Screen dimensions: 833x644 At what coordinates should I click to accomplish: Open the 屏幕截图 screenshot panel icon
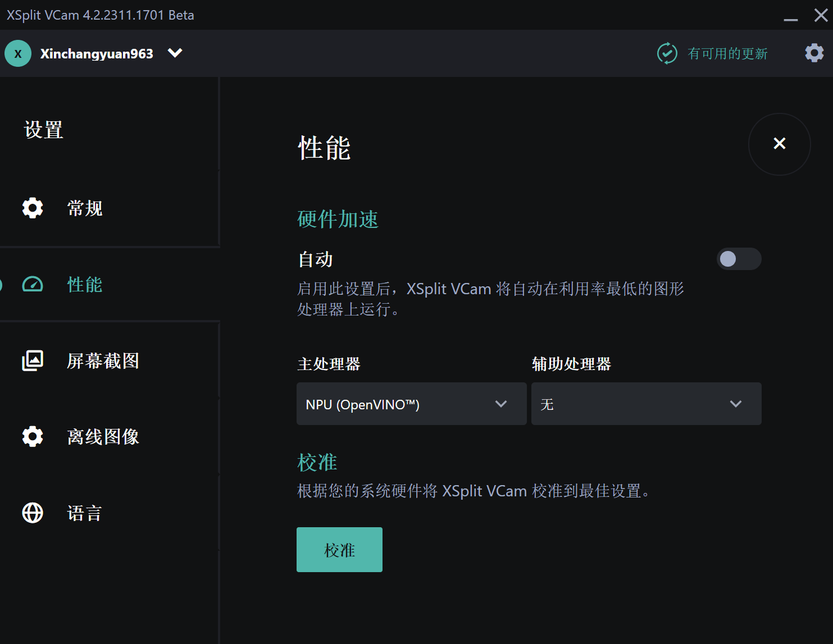[32, 361]
